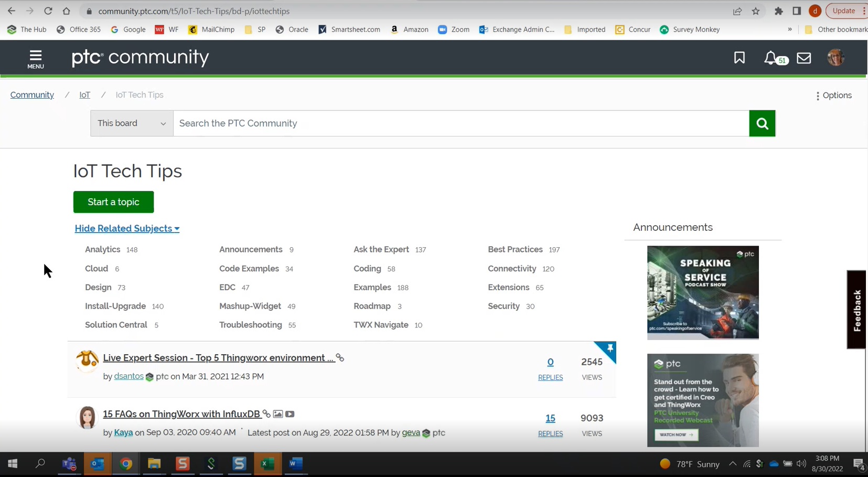Click the bookmark star in the address bar

click(755, 10)
